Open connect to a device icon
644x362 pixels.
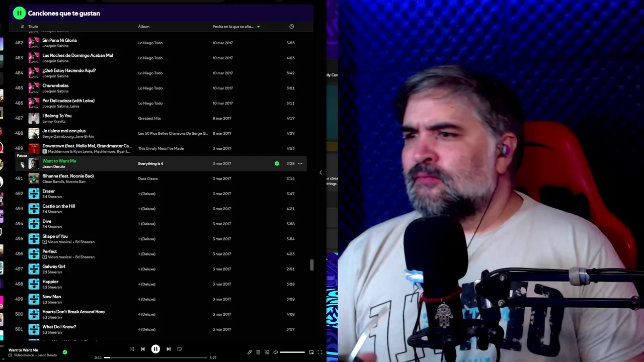tap(267, 352)
